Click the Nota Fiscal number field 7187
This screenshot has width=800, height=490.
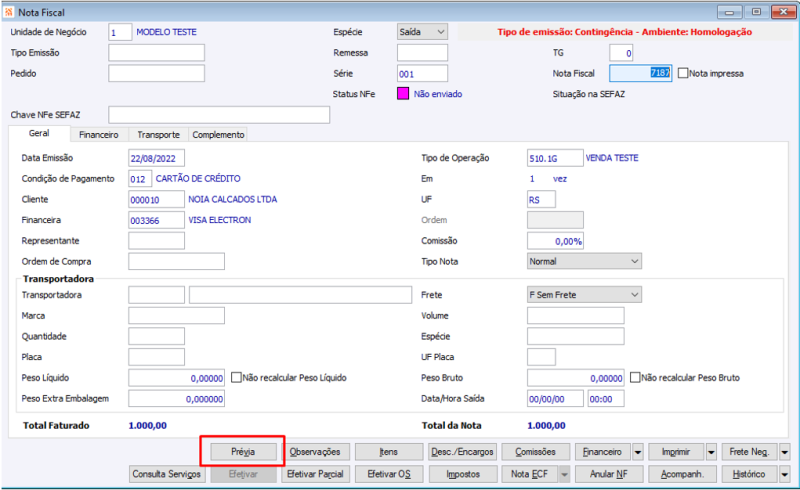click(640, 74)
